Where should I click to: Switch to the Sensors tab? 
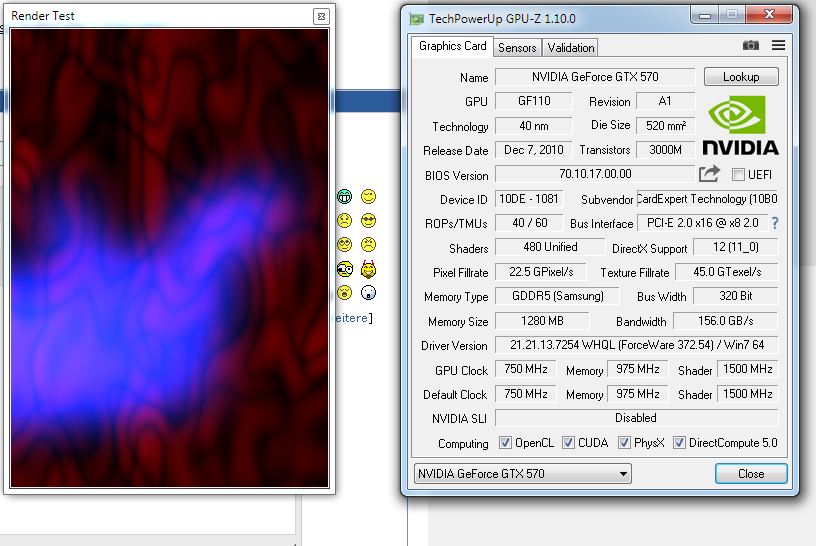(x=517, y=47)
